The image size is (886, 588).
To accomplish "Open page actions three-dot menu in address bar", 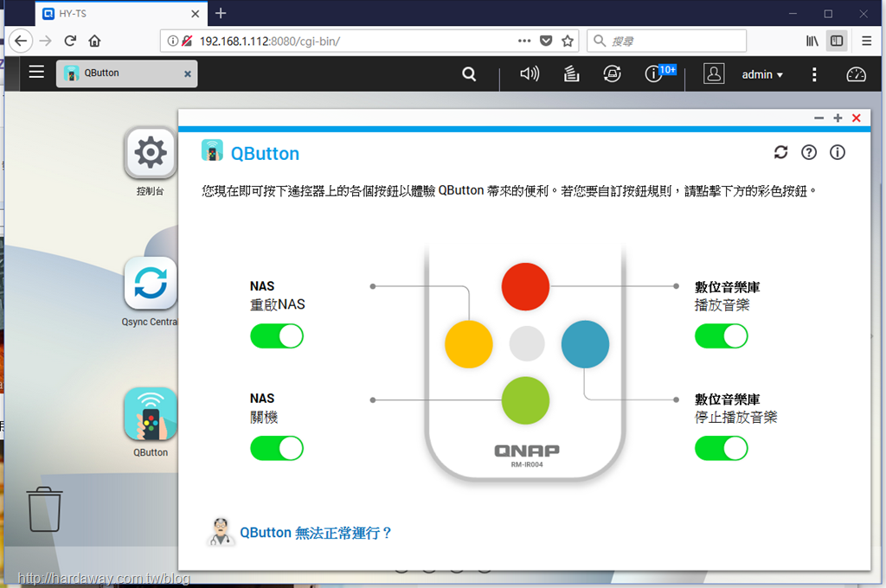I will click(x=524, y=41).
